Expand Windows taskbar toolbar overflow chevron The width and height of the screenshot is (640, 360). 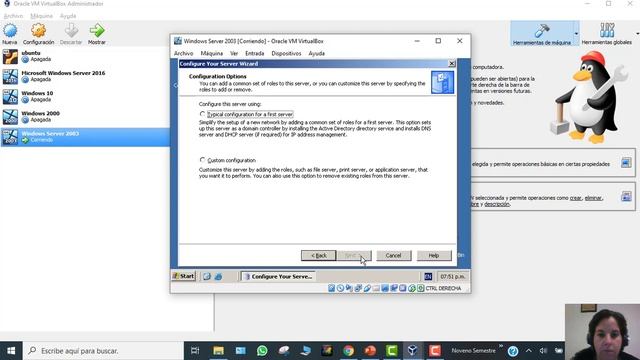(501, 347)
